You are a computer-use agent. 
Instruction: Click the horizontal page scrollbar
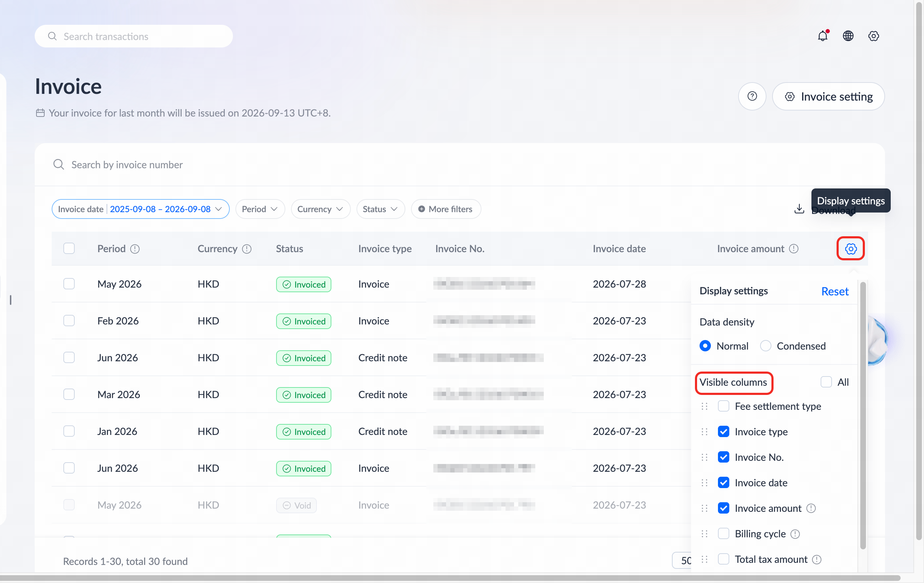(450, 578)
